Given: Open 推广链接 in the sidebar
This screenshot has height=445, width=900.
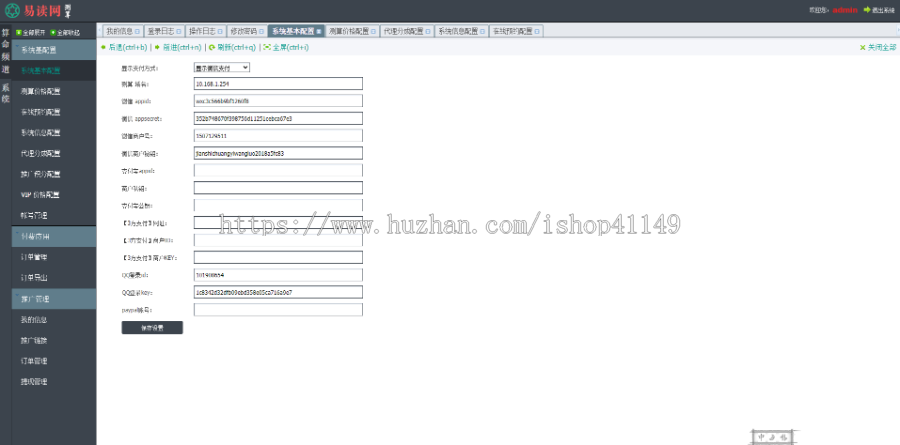Looking at the screenshot, I should click(x=54, y=340).
